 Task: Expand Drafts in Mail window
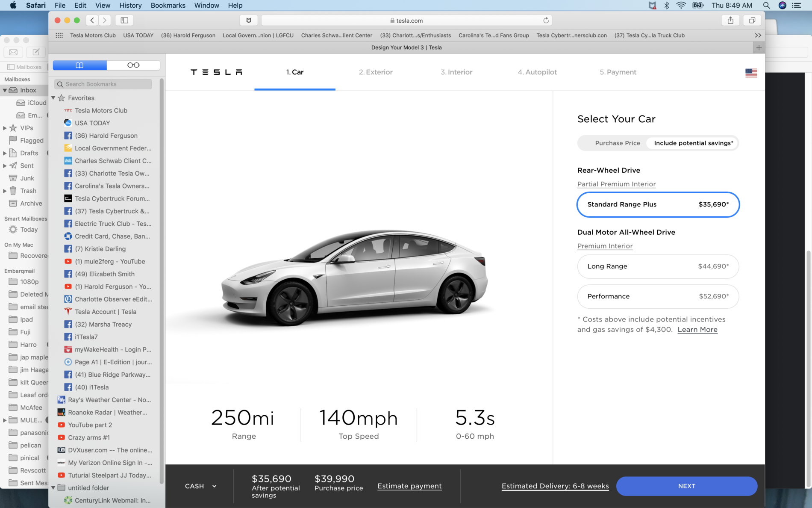pos(5,153)
